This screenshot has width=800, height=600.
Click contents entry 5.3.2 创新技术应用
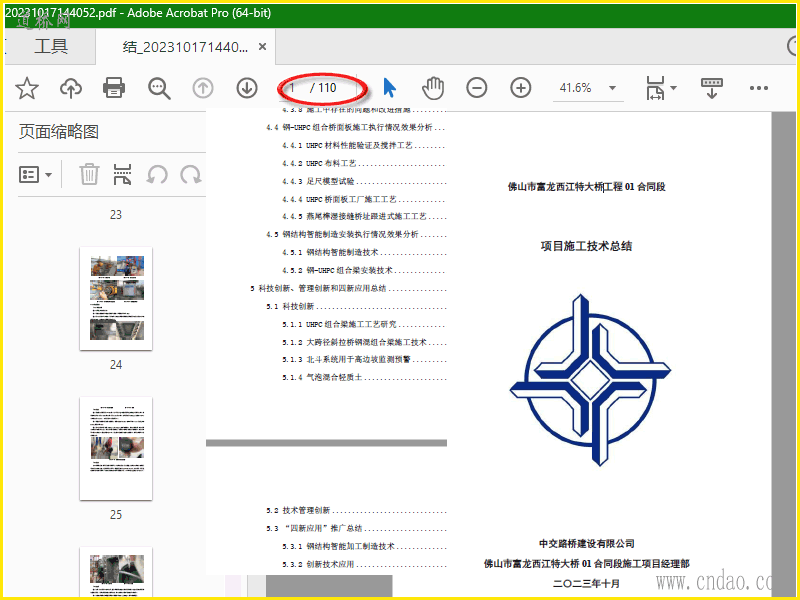point(364,564)
